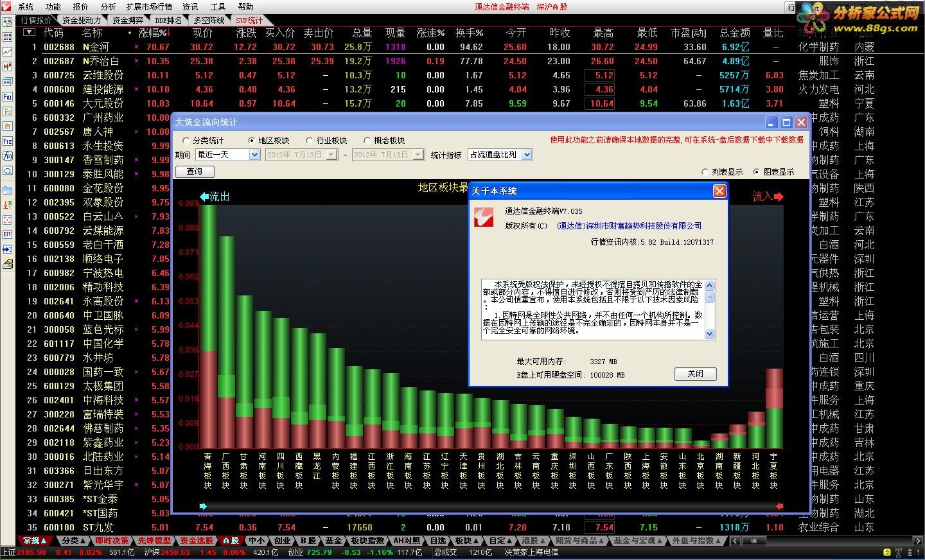This screenshot has width=925, height=560.
Task: Select the 行业板块 radio button
Action: point(310,140)
